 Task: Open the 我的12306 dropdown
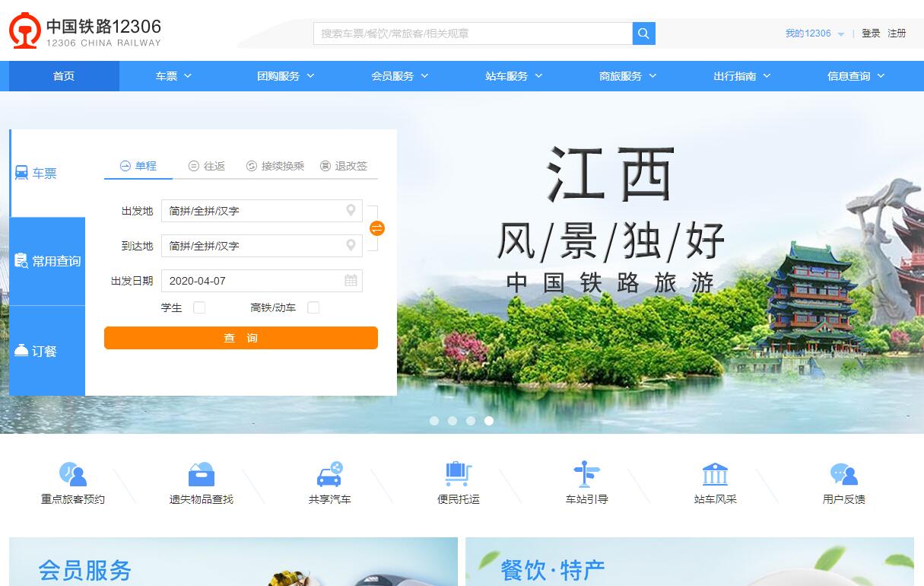814,33
